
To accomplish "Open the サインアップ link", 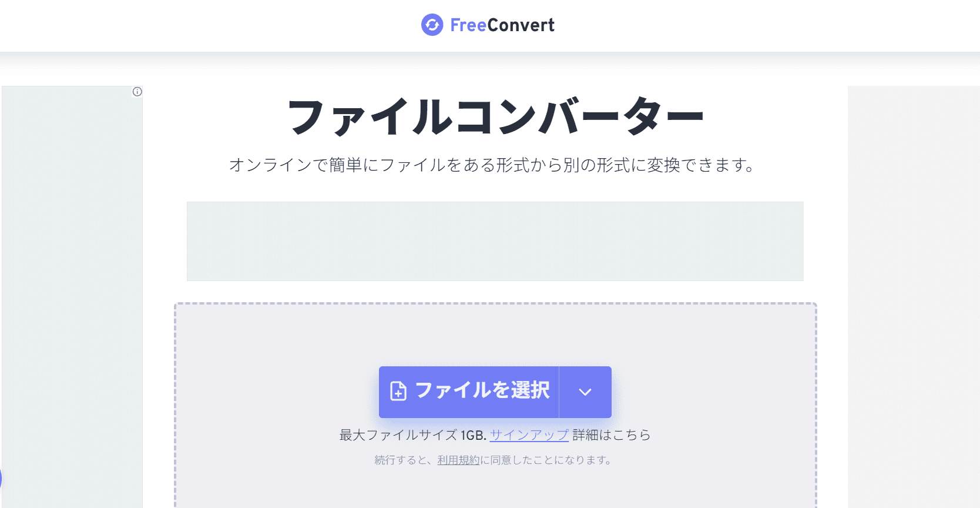I will (529, 435).
